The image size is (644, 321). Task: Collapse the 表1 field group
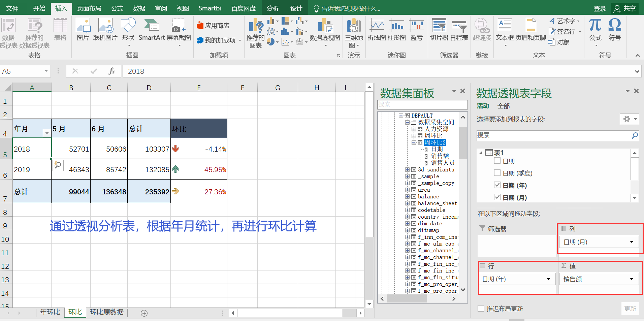pyautogui.click(x=481, y=153)
